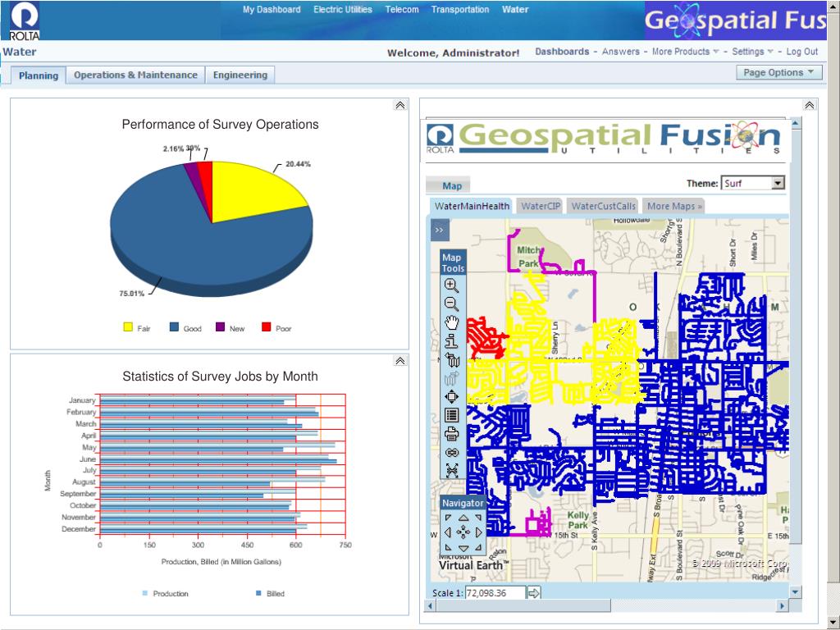Go to Electric Utilities section
This screenshot has width=840, height=630.
click(x=343, y=10)
